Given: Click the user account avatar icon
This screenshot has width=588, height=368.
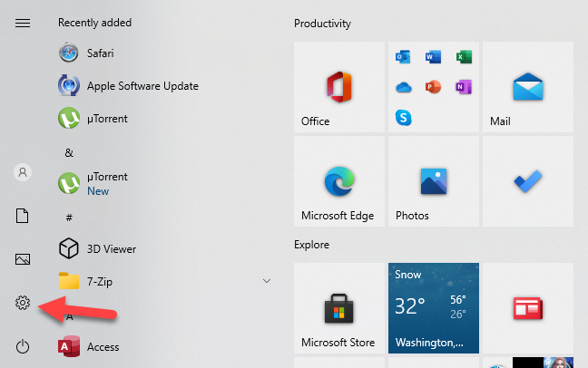Looking at the screenshot, I should 24,172.
